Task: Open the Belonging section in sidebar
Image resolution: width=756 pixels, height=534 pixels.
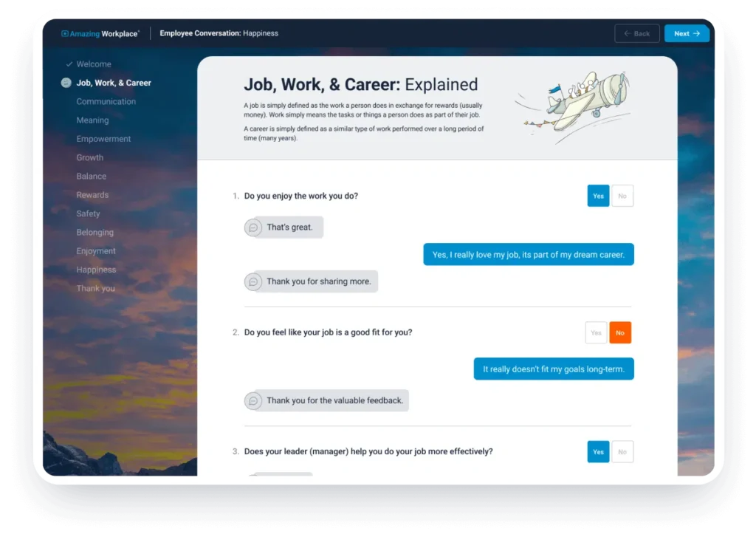Action: coord(94,233)
